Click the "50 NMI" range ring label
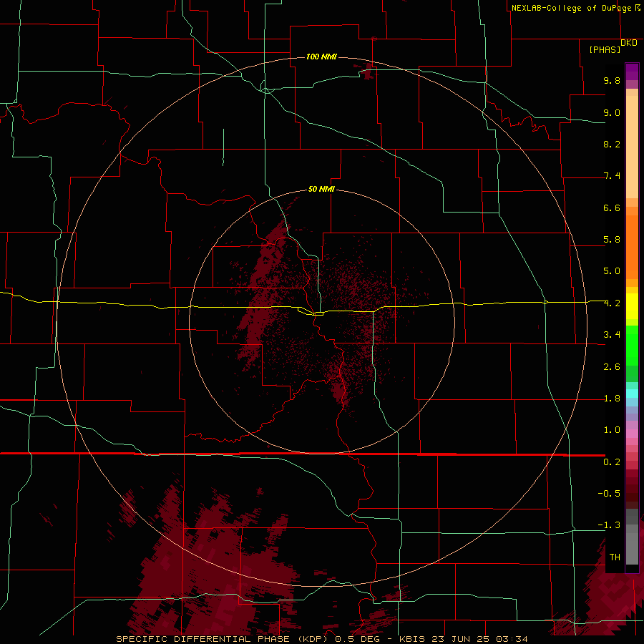This screenshot has width=644, height=644. tap(321, 189)
